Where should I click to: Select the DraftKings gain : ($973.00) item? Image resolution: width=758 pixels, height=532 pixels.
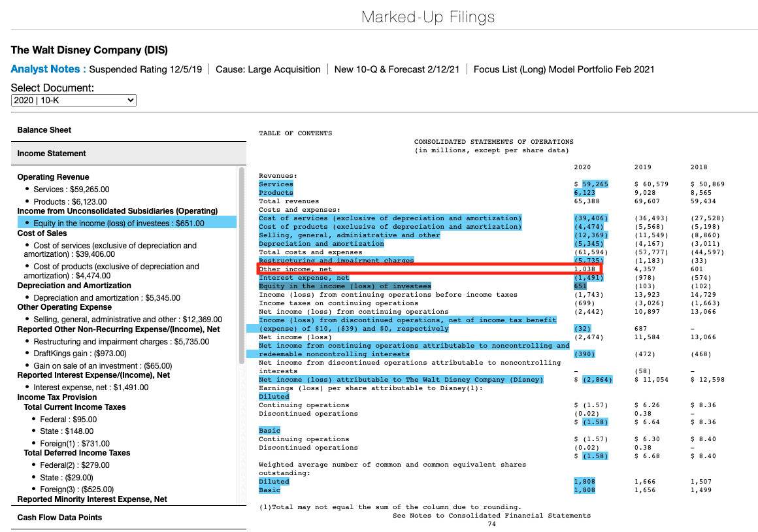pos(80,354)
